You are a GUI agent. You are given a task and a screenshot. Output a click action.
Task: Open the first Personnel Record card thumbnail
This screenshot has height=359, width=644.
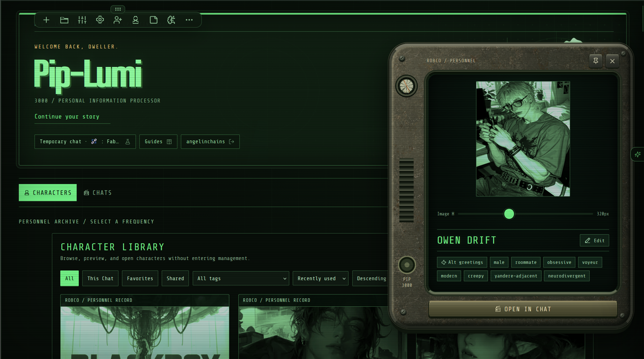point(145,332)
